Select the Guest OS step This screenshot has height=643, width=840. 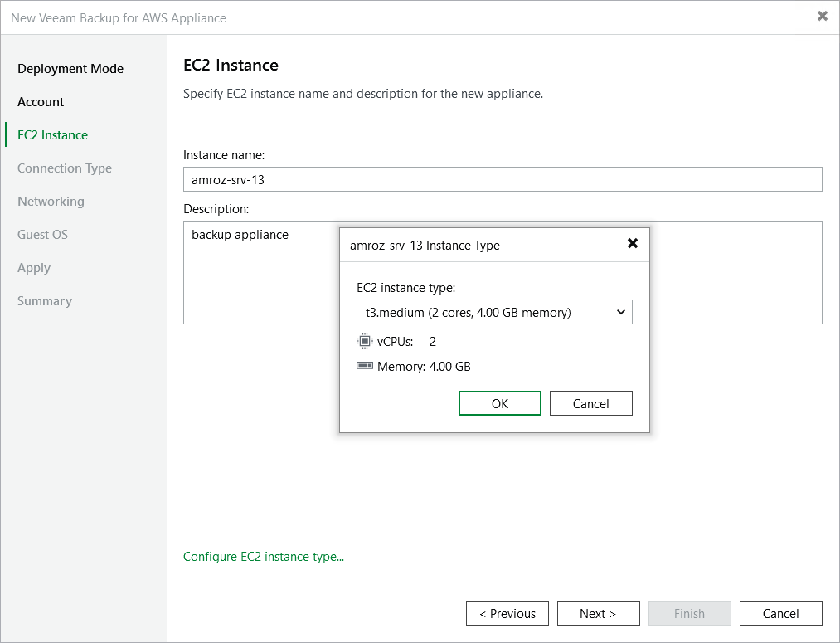[42, 234]
